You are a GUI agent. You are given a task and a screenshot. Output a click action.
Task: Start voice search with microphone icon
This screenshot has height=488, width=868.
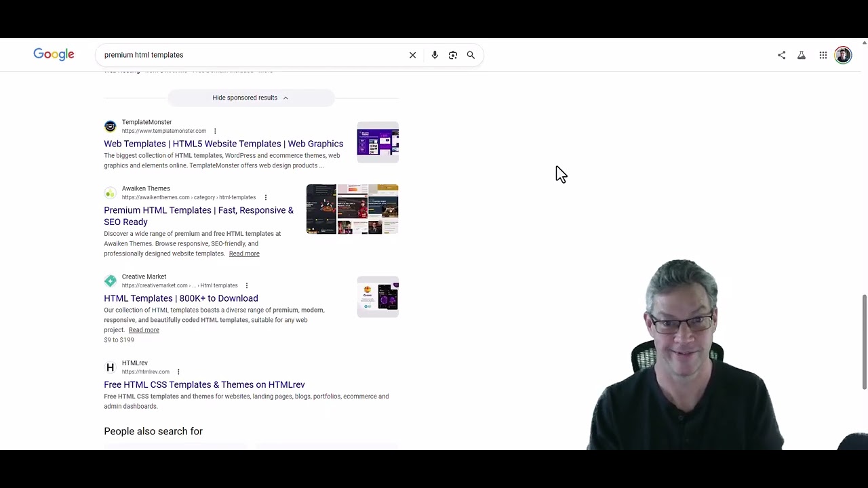[435, 55]
